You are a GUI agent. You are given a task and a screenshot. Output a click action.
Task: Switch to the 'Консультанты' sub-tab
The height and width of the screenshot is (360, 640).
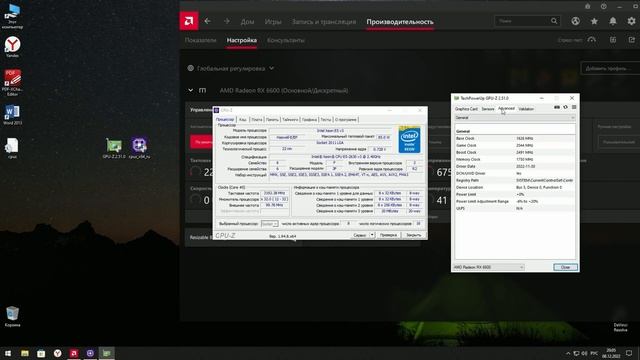(286, 40)
